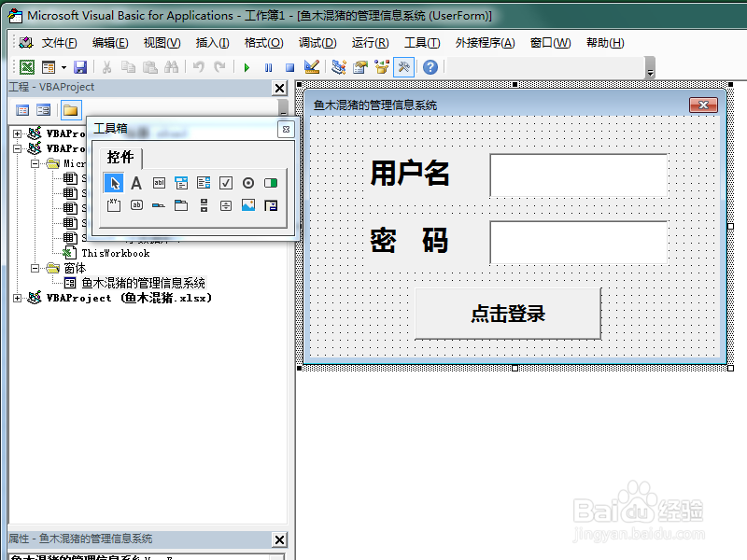747x560 pixels.
Task: Select the Image control in Toolbox
Action: (x=248, y=205)
